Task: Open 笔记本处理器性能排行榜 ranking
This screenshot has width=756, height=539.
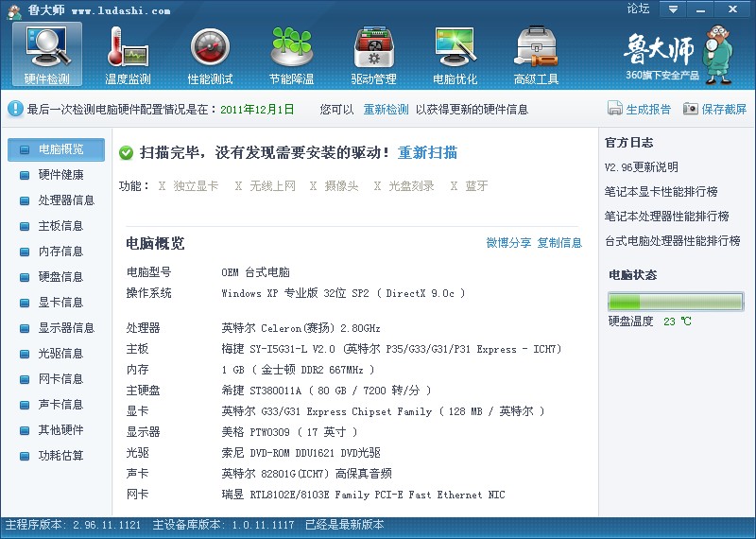Action: pos(667,217)
